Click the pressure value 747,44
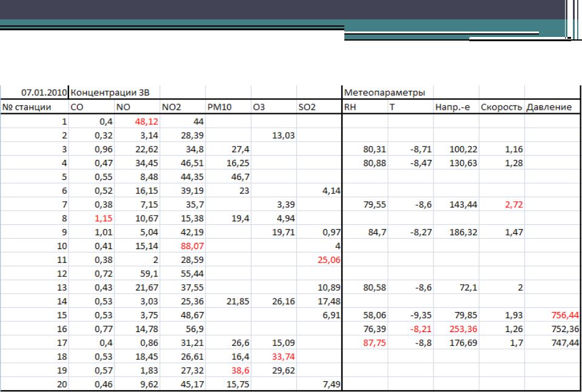Viewport: 582px width, 392px height. [x=565, y=343]
